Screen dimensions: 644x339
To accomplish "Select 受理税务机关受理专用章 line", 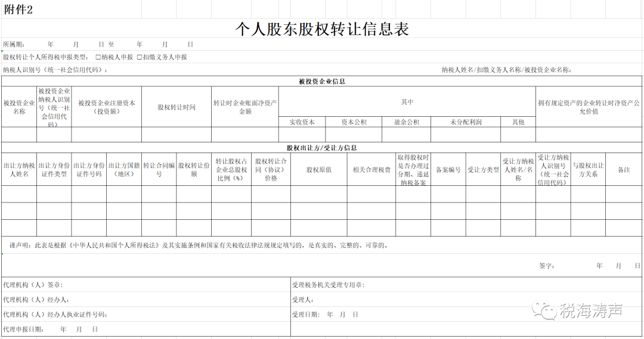I will pos(328,285).
